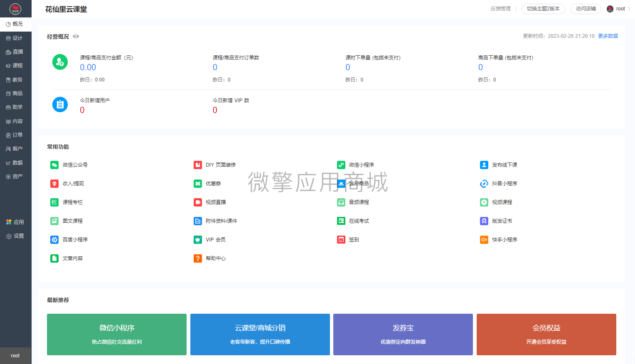This screenshot has width=635, height=364.
Task: Click the 访问店铺 button
Action: pos(586,9)
